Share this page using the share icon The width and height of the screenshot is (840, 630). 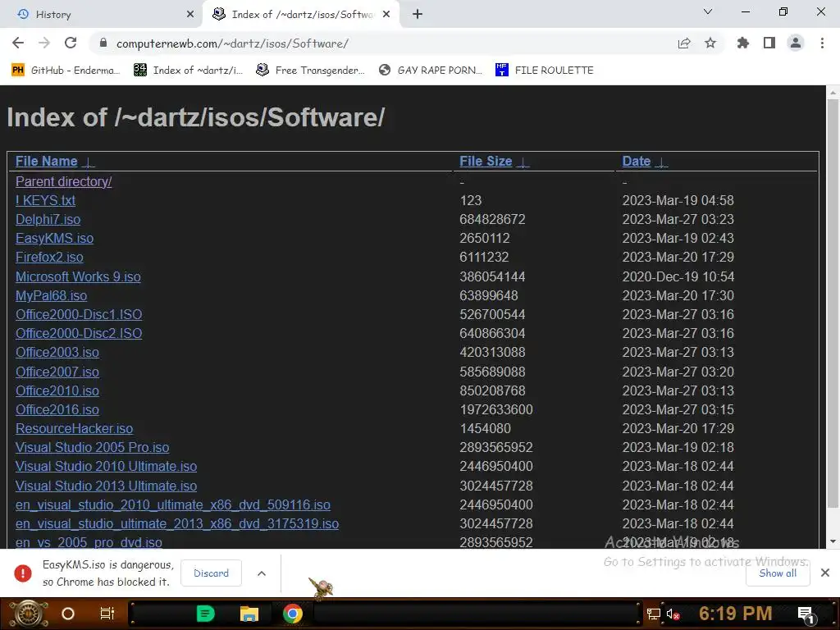click(684, 43)
